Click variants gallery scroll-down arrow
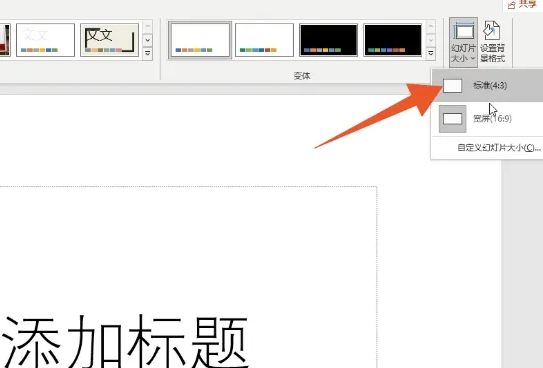This screenshot has width=543, height=368. pyautogui.click(x=430, y=40)
